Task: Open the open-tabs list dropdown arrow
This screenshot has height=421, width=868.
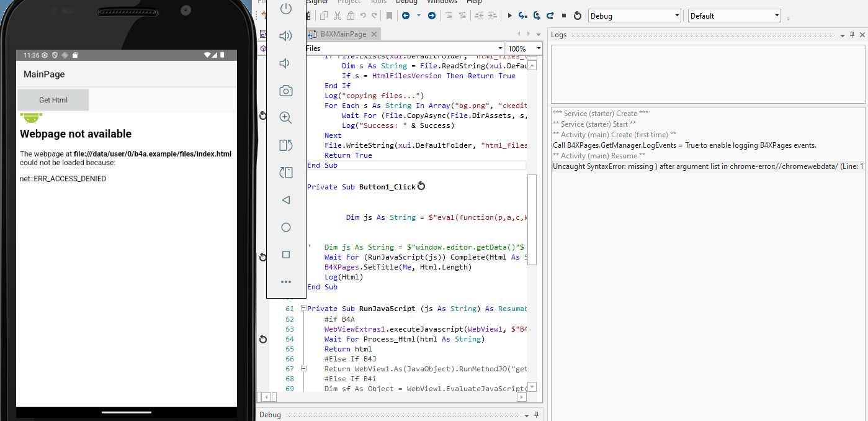Action: (x=539, y=34)
